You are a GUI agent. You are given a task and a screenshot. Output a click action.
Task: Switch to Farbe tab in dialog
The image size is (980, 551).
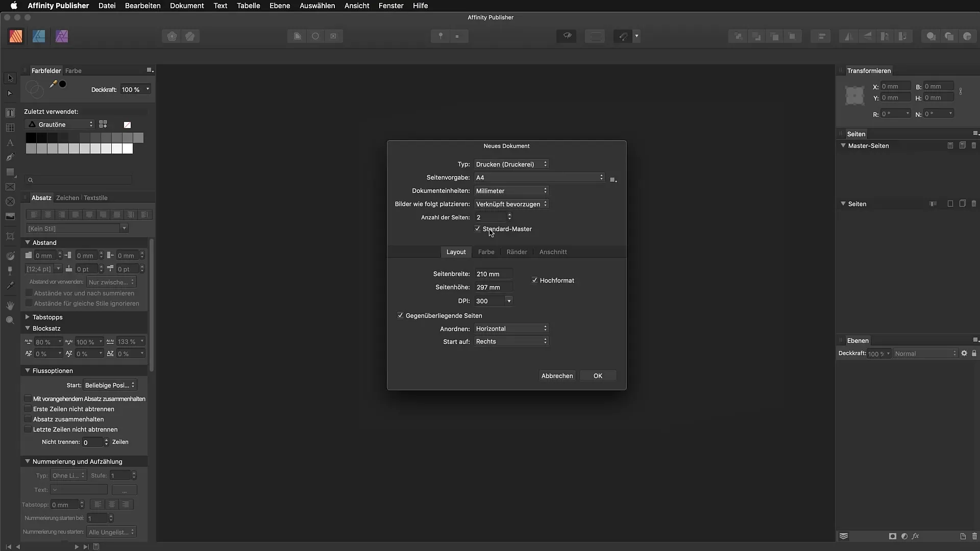click(486, 252)
